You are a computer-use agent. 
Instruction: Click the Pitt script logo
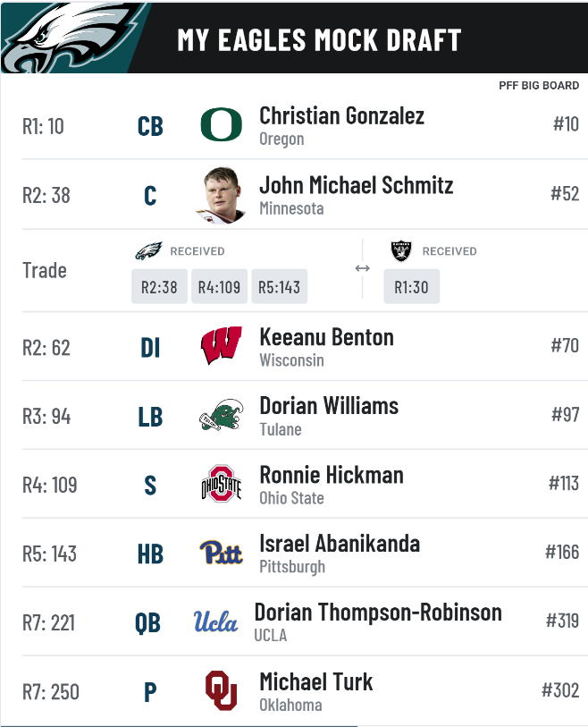click(x=221, y=553)
